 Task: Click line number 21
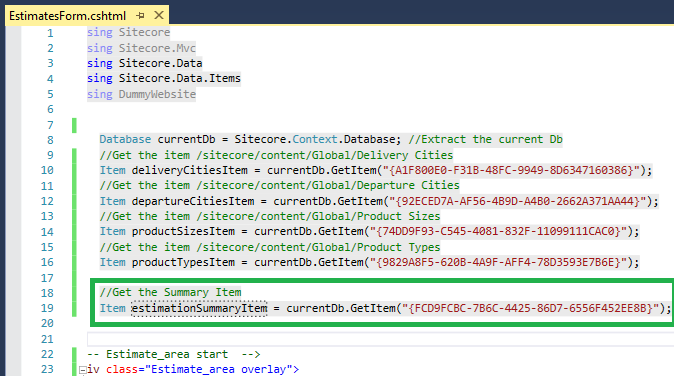pyautogui.click(x=47, y=339)
